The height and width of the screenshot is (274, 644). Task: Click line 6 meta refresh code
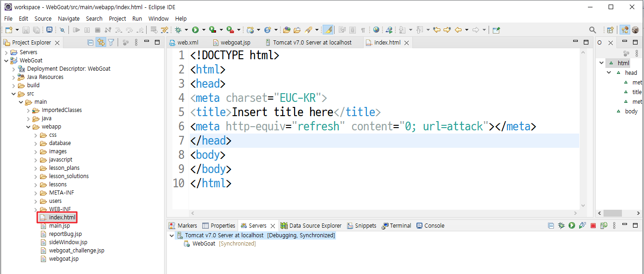pyautogui.click(x=363, y=126)
